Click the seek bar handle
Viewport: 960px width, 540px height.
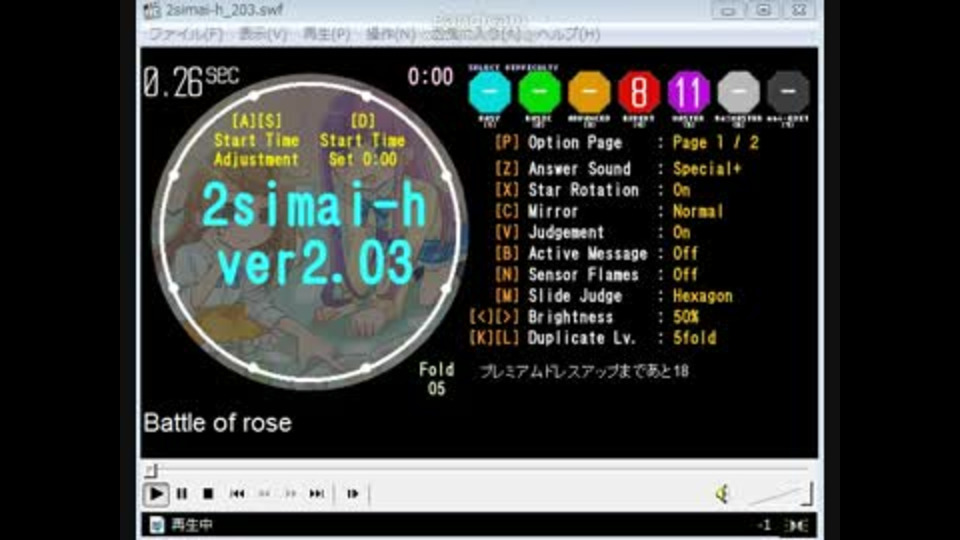(x=151, y=470)
